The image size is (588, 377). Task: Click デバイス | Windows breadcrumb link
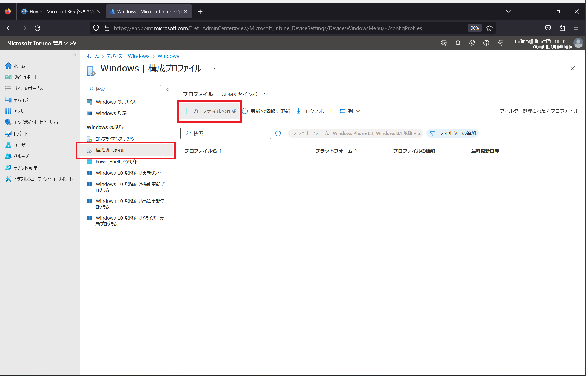click(128, 56)
